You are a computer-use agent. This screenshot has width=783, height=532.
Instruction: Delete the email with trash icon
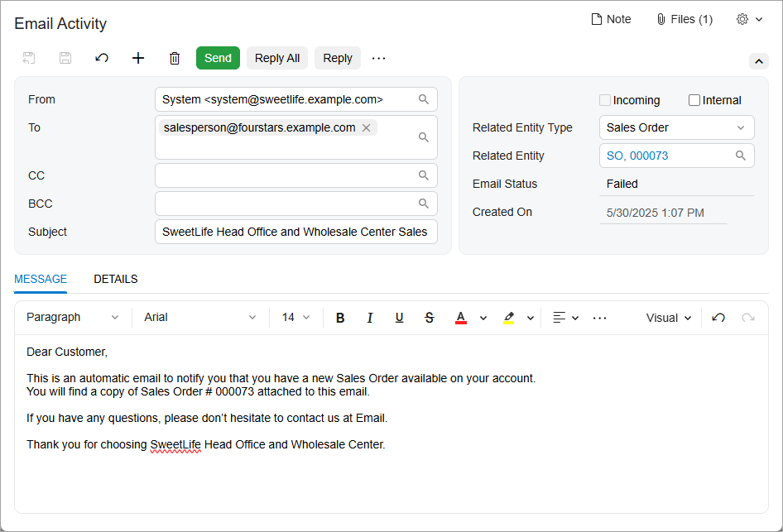tap(175, 58)
